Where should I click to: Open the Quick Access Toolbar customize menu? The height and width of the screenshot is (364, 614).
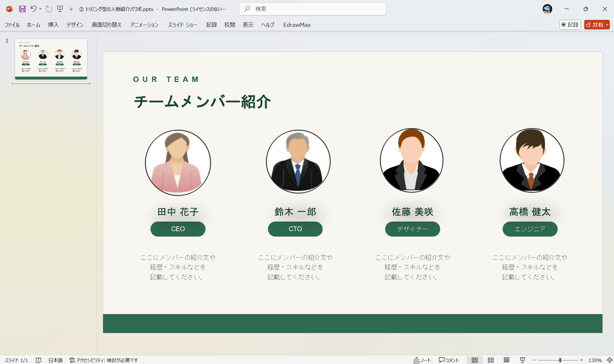coord(71,9)
